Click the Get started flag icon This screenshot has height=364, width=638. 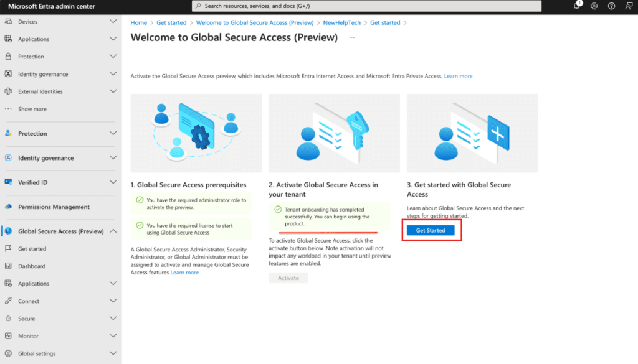tap(8, 249)
